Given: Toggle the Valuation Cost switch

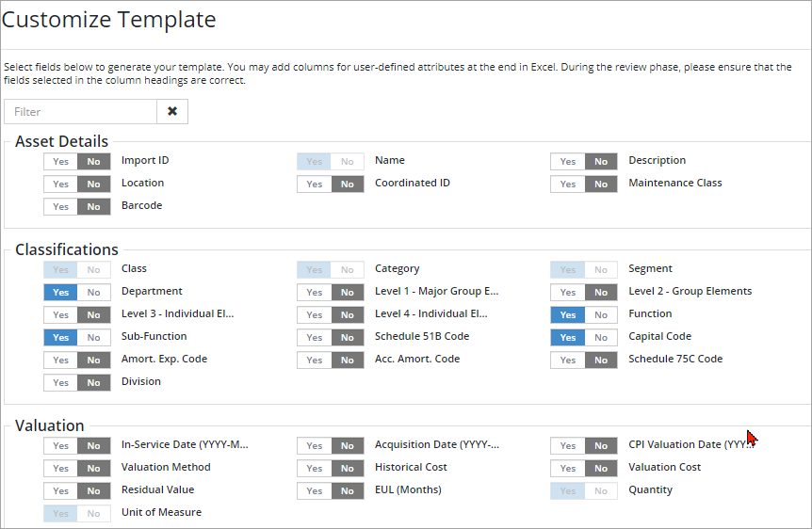Looking at the screenshot, I should click(x=583, y=468).
